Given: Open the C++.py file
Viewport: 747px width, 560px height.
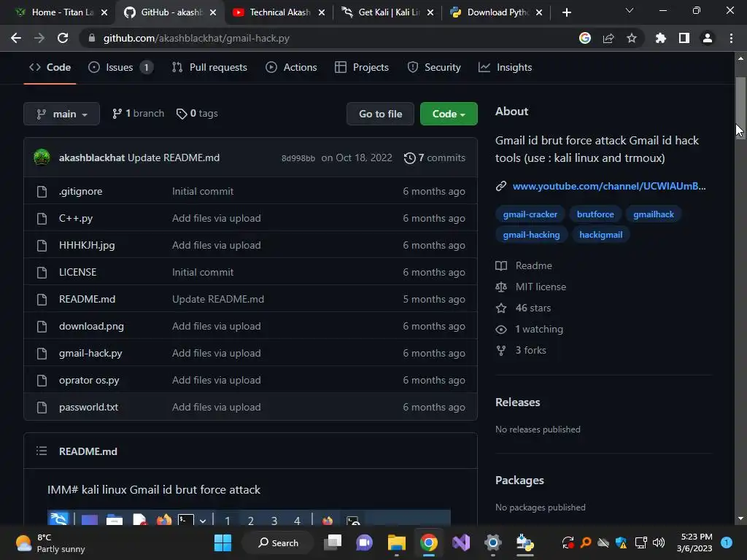Looking at the screenshot, I should click(76, 218).
